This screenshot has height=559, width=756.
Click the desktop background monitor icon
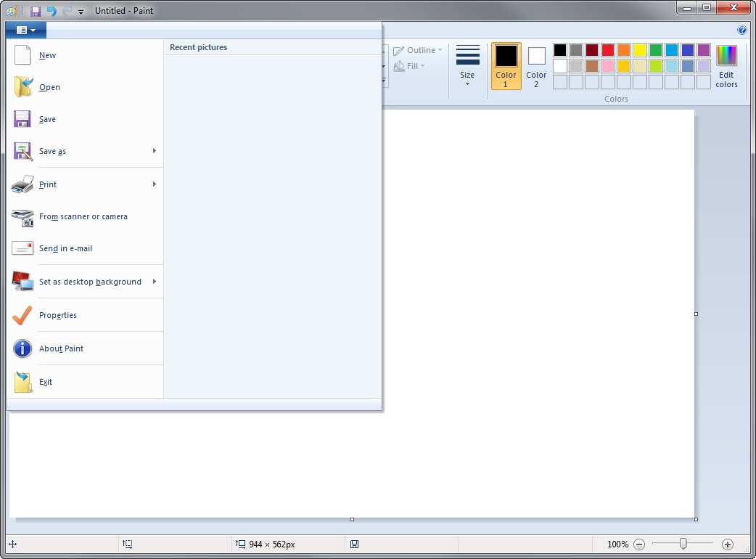point(22,281)
